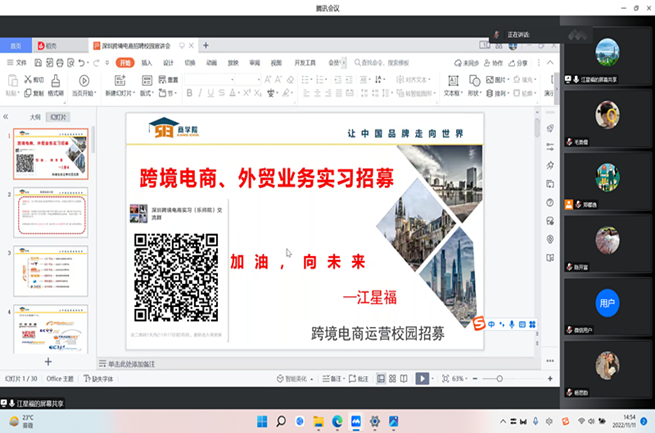This screenshot has height=433, width=655.
Task: Click the taskbar Search magnifier icon
Action: 281,421
